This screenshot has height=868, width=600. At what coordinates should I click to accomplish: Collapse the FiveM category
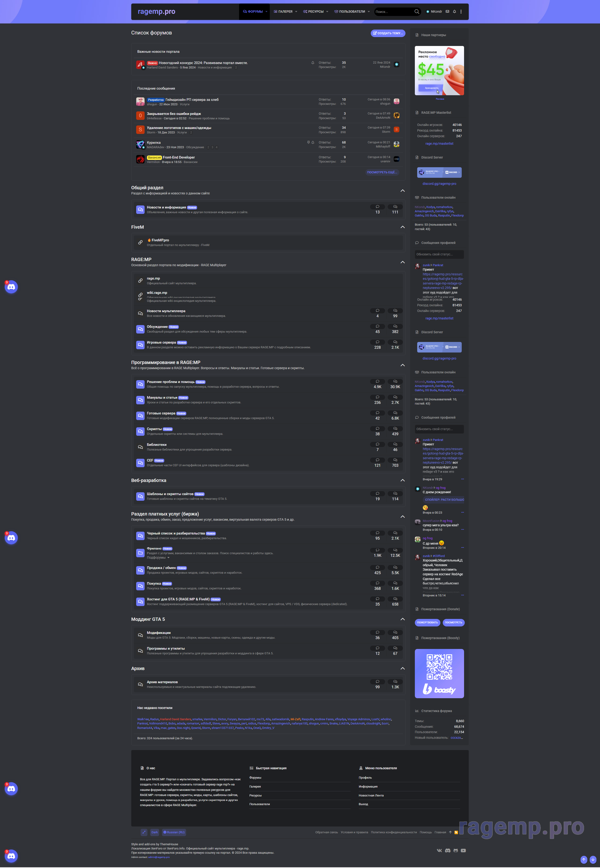pyautogui.click(x=402, y=227)
